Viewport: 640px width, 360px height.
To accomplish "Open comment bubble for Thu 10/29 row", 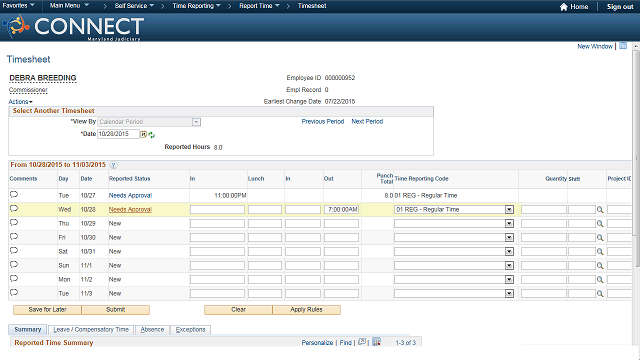I will [x=14, y=223].
